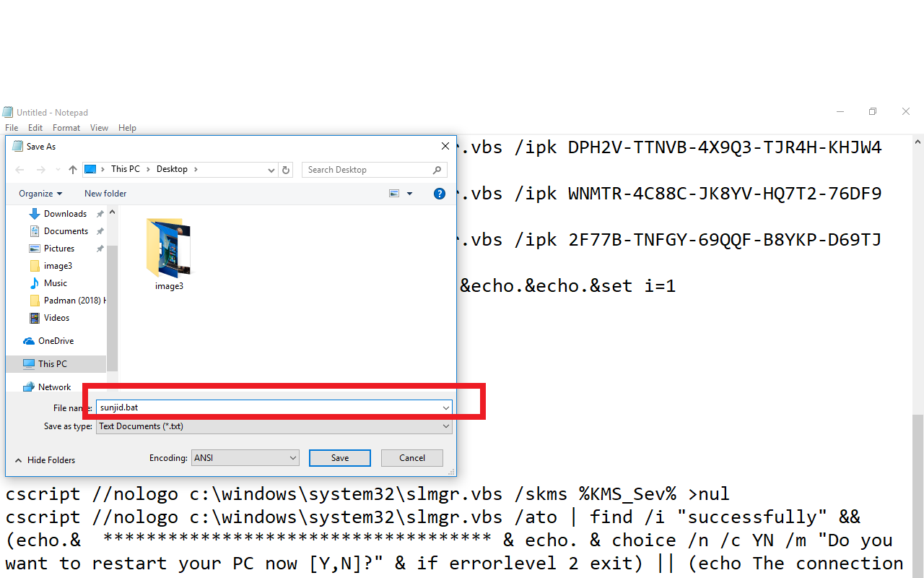924x578 pixels.
Task: Select the Videos folder
Action: (x=57, y=317)
